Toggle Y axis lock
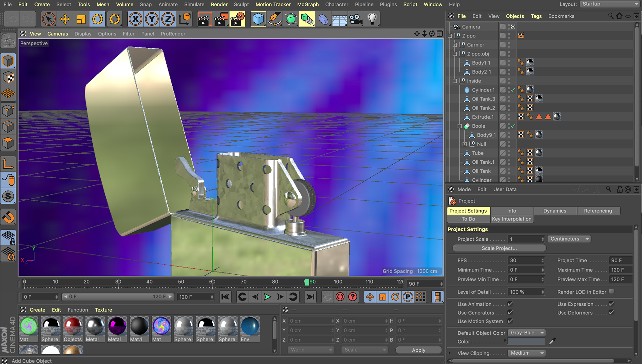The height and width of the screenshot is (364, 642). click(x=152, y=19)
